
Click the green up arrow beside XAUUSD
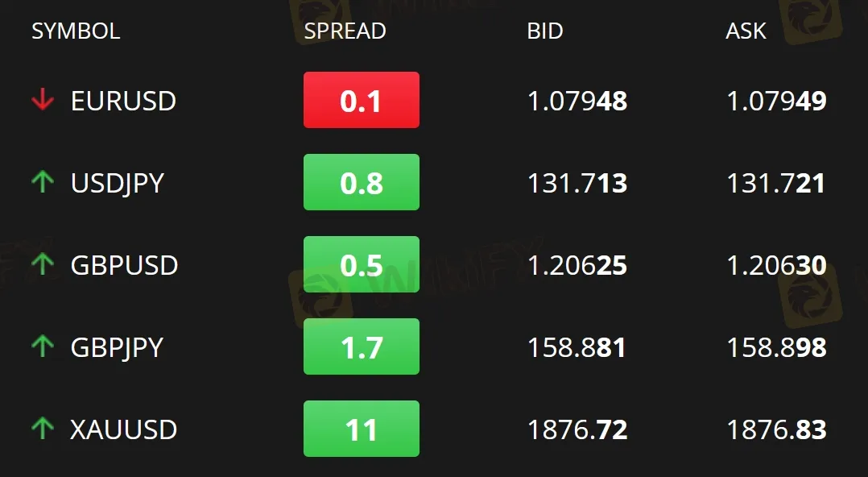coord(42,429)
